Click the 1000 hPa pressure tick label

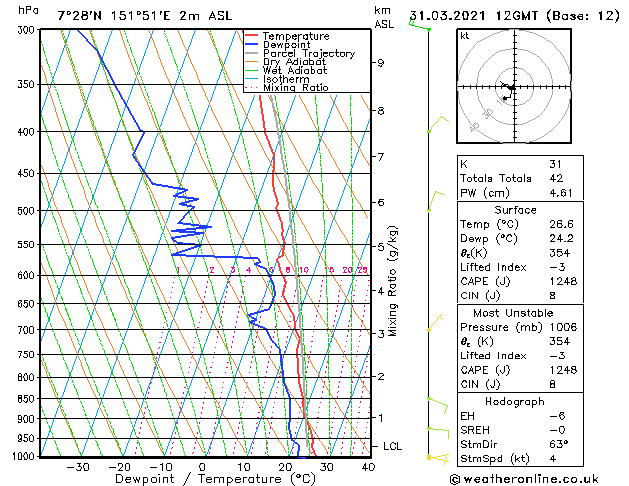click(24, 456)
